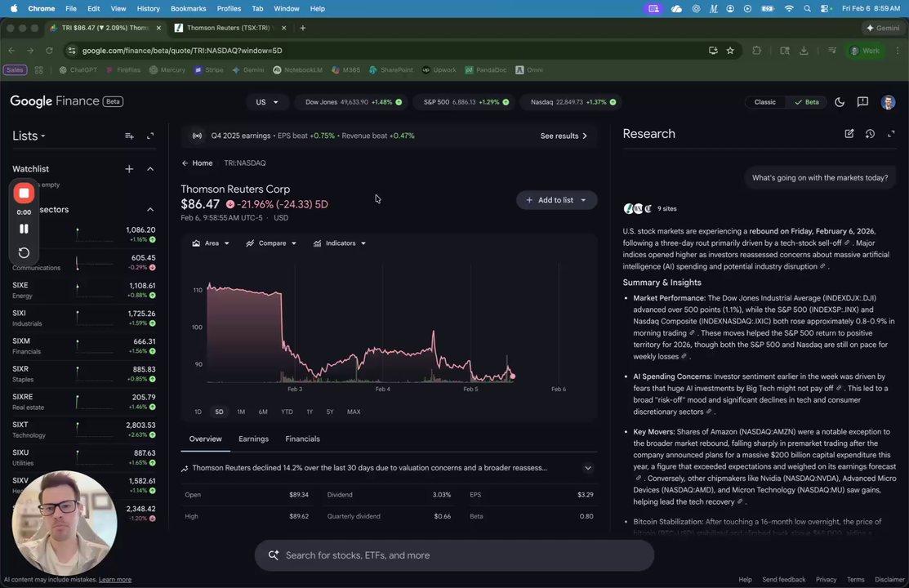Open the Add to list dropdown
The image size is (909, 588).
556,200
